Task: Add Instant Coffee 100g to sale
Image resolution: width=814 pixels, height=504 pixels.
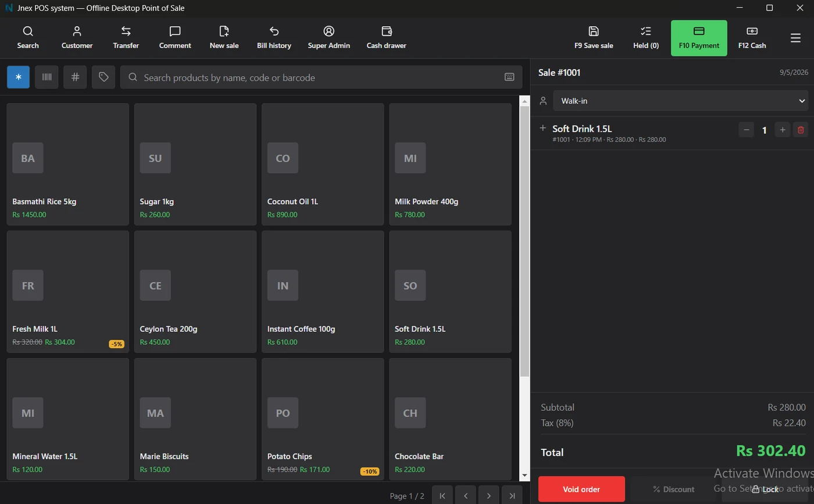Action: pos(323,292)
